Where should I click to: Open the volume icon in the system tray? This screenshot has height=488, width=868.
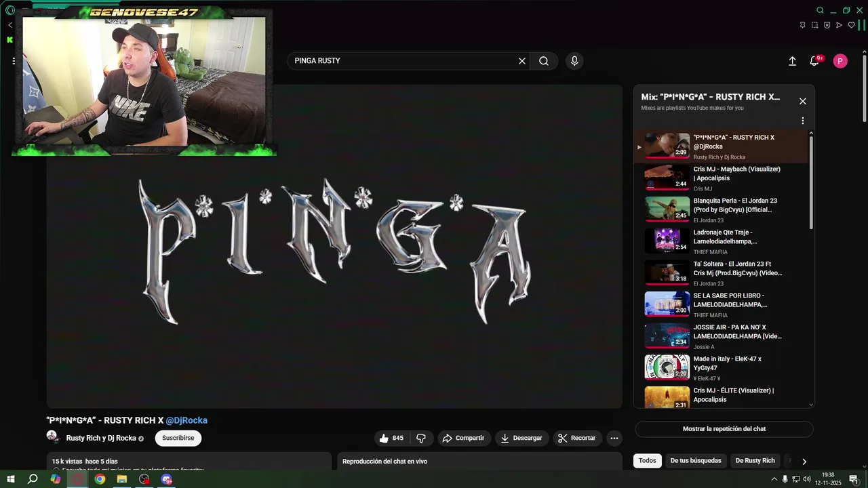pos(807,479)
